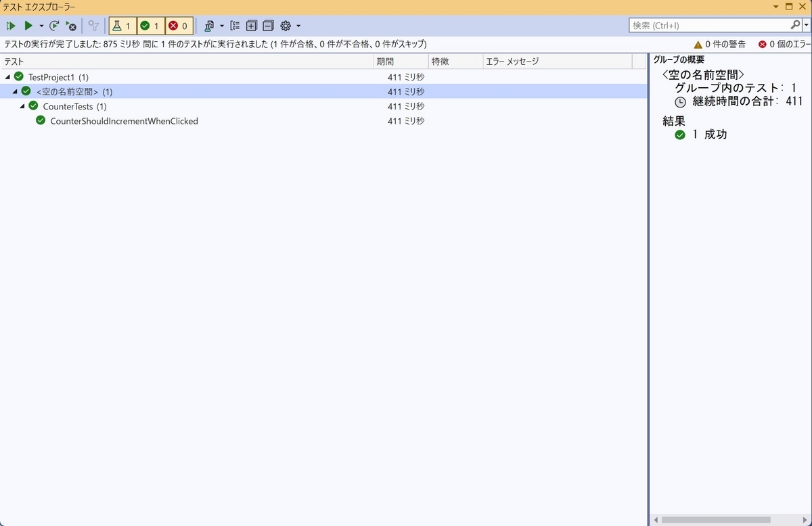Viewport: 812px width, 526px height.
Task: Repeat the last test run
Action: (54, 26)
